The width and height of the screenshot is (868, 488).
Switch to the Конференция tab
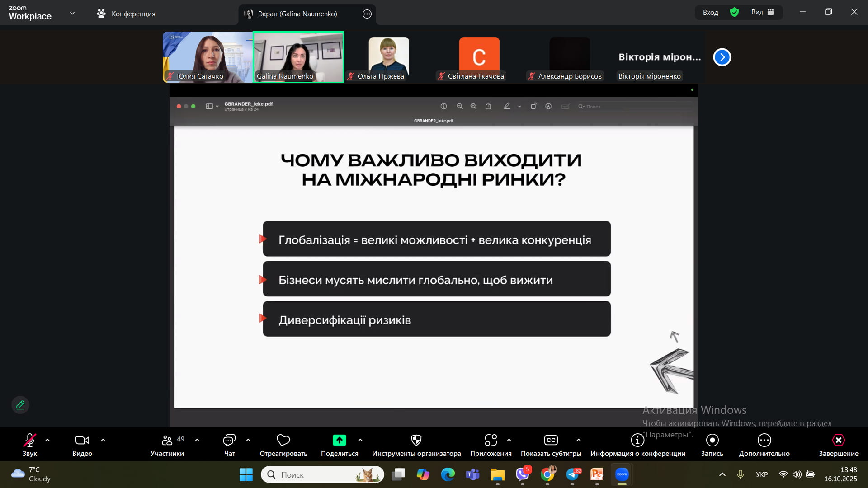pyautogui.click(x=126, y=14)
